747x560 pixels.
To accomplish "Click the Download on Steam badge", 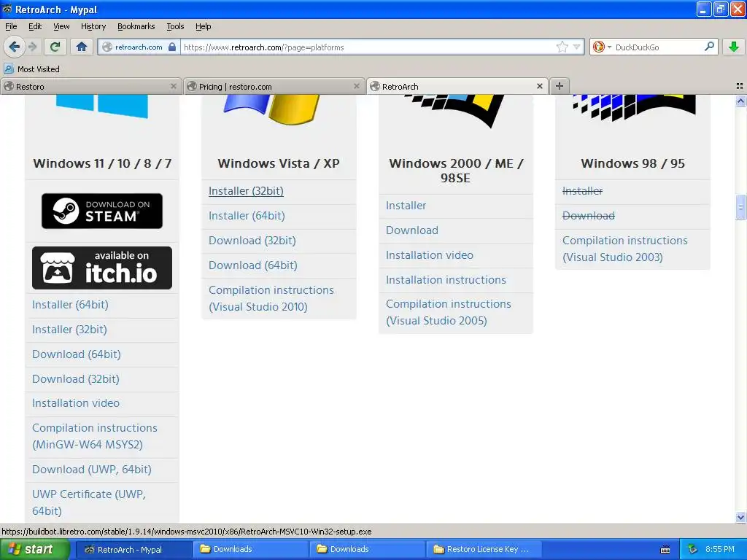I will (102, 211).
